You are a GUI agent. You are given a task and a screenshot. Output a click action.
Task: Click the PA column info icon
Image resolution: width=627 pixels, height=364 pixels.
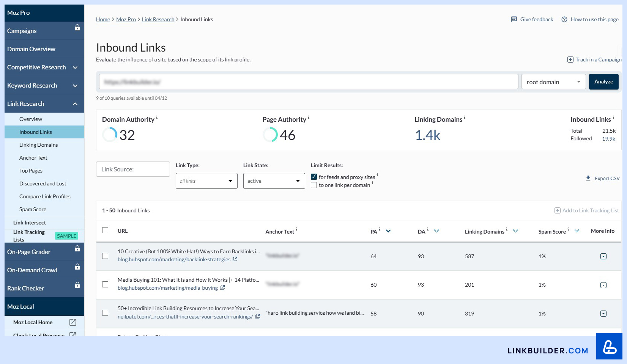coord(380,229)
